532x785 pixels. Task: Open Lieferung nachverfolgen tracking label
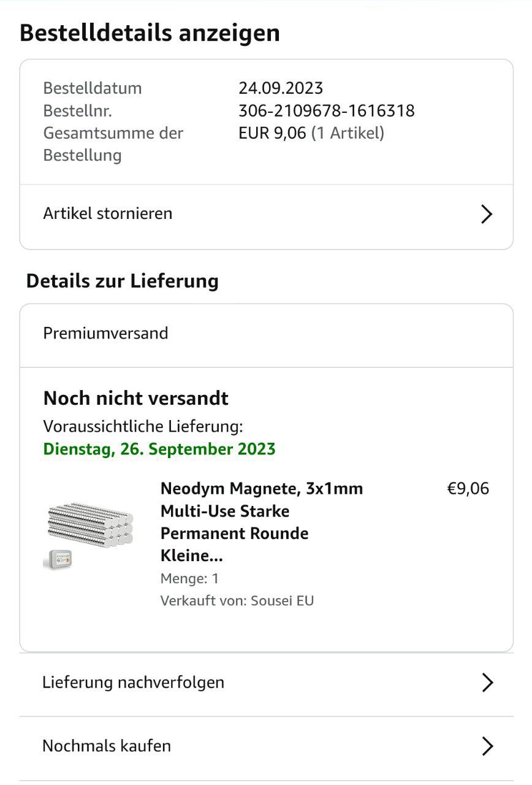coord(133,682)
